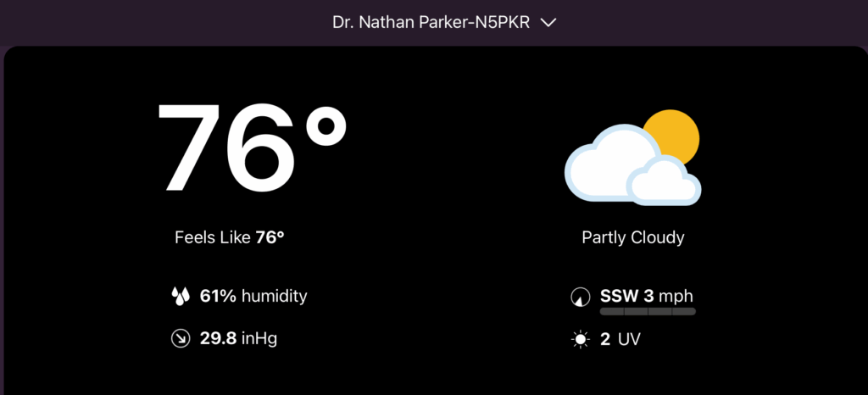Click the wind speed gauge bar
Image resolution: width=868 pixels, height=395 pixels.
tap(648, 312)
